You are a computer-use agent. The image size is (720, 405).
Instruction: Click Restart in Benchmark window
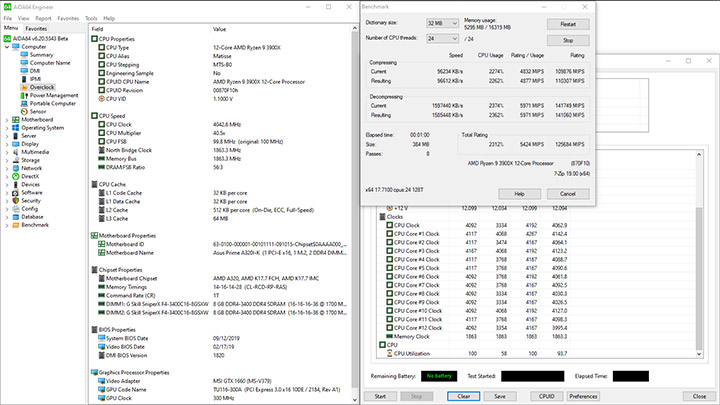(x=568, y=24)
